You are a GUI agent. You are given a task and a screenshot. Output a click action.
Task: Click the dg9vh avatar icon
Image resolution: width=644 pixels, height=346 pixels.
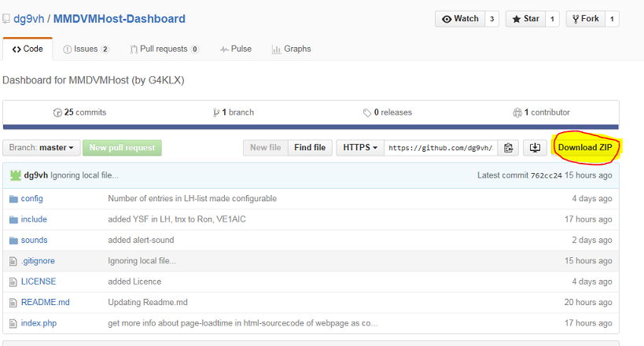click(15, 175)
